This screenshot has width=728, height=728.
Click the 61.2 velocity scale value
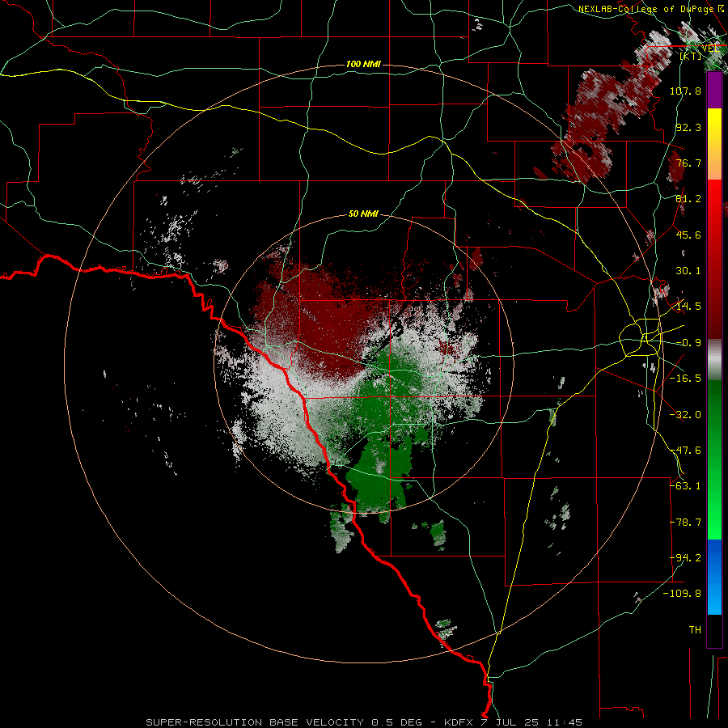point(688,199)
